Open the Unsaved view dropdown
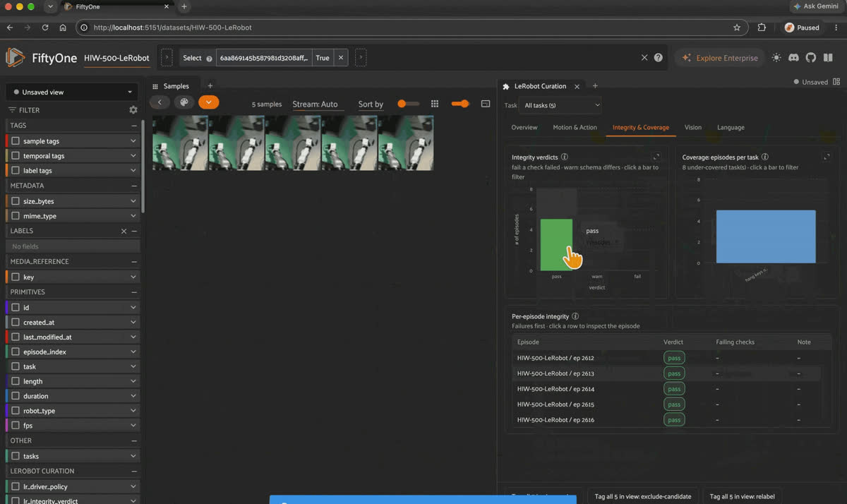 73,92
